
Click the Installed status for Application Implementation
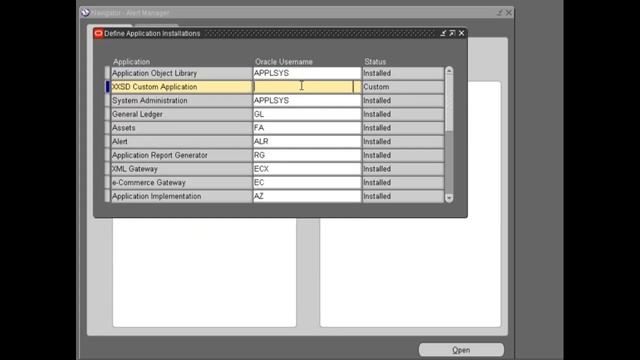pos(403,196)
